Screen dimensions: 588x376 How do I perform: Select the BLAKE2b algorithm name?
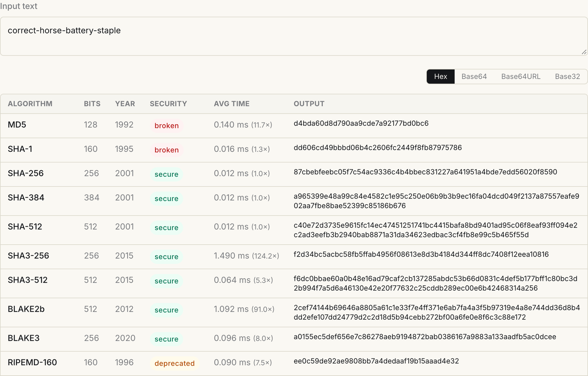click(26, 309)
